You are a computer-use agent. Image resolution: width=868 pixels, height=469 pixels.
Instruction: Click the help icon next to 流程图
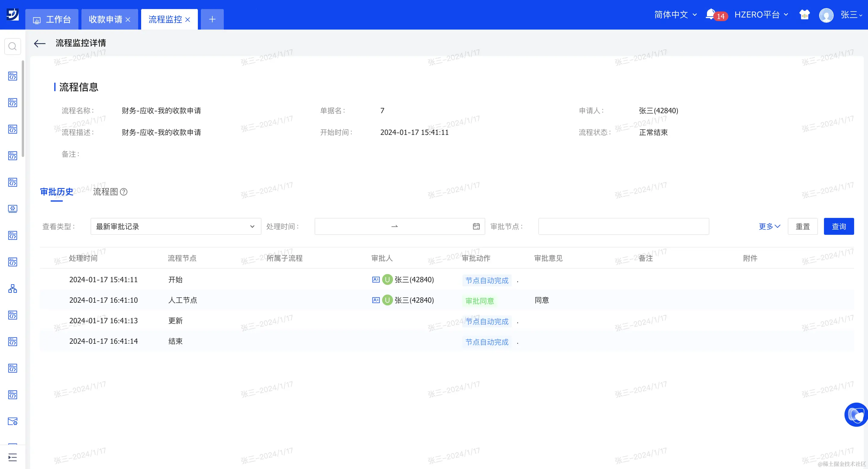124,192
